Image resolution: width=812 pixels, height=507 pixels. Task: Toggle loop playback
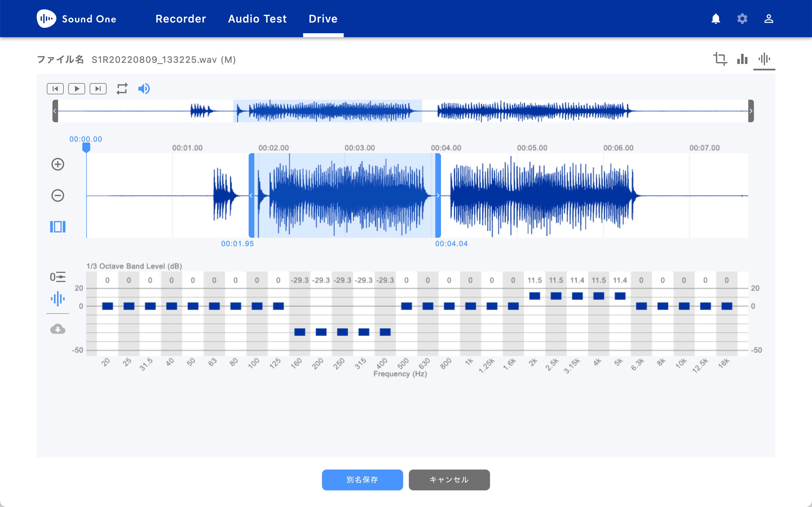(122, 89)
